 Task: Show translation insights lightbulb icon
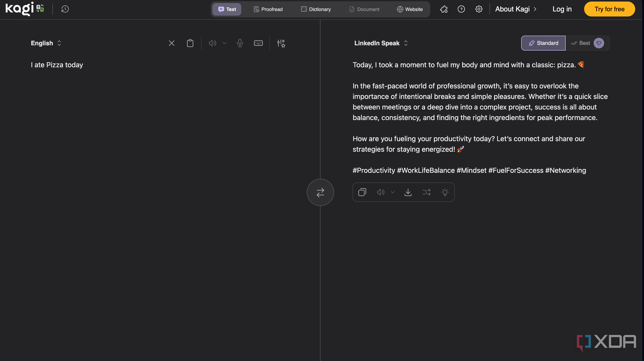[445, 192]
